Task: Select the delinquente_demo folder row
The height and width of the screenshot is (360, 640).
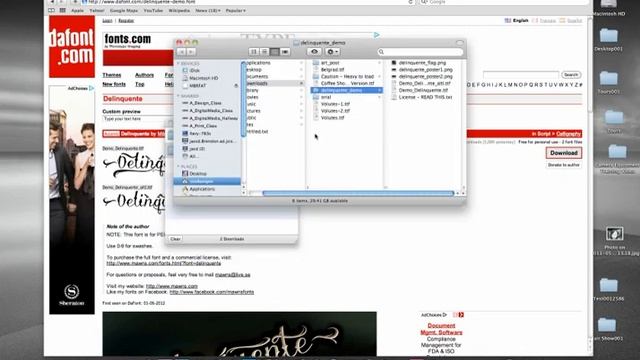Action: pos(347,90)
